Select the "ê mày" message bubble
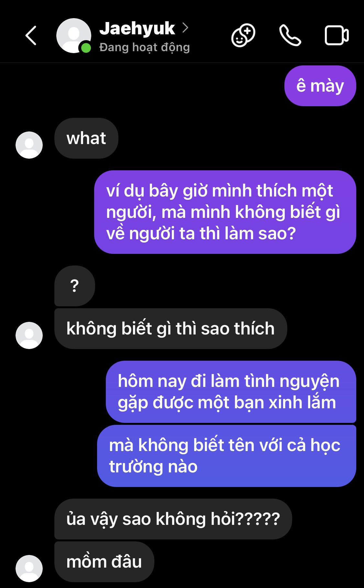 point(320,86)
